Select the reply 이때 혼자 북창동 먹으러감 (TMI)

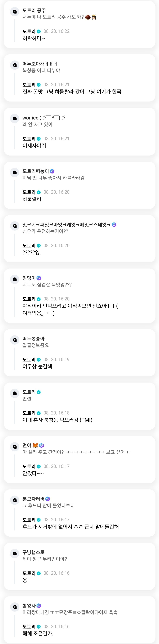point(57,420)
